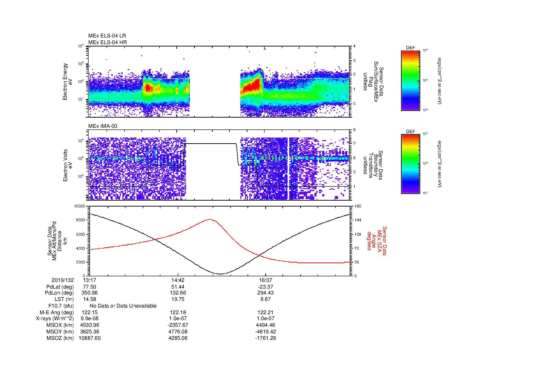Click the LST value '14.58'

89,299
